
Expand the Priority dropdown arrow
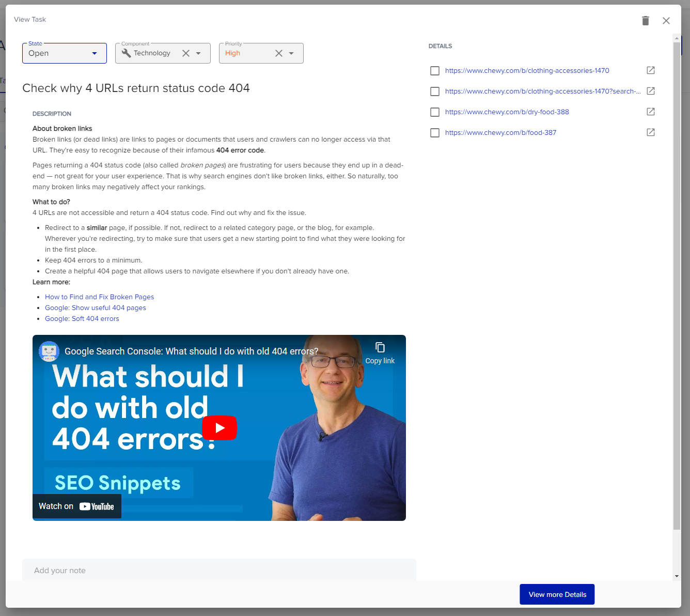pos(291,53)
